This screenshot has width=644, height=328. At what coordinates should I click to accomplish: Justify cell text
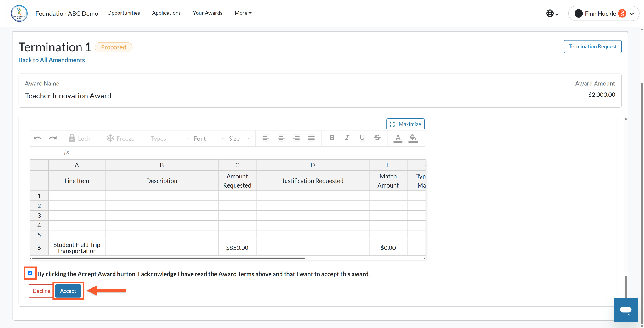click(x=311, y=138)
